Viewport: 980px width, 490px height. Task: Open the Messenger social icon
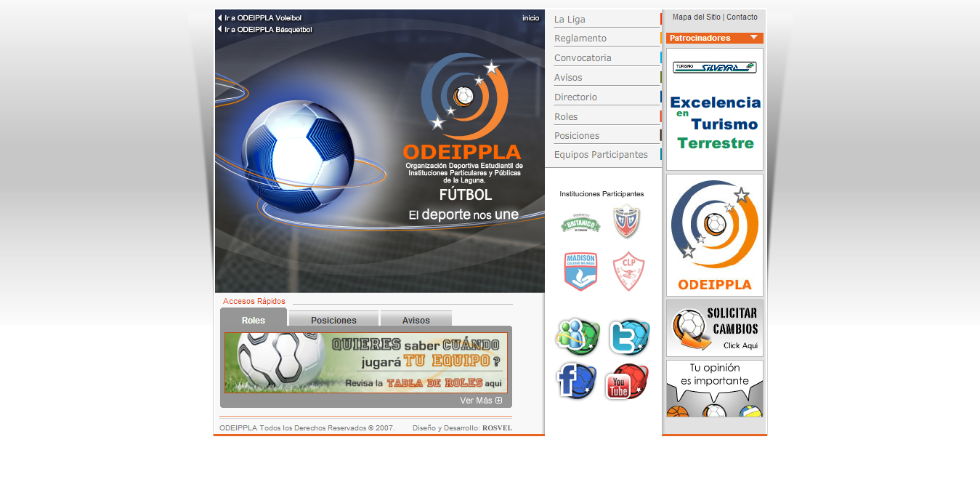578,336
